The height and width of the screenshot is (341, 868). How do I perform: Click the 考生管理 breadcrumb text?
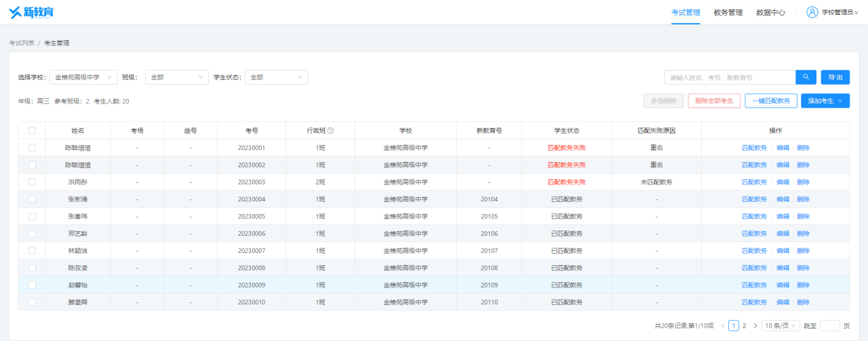click(x=57, y=43)
